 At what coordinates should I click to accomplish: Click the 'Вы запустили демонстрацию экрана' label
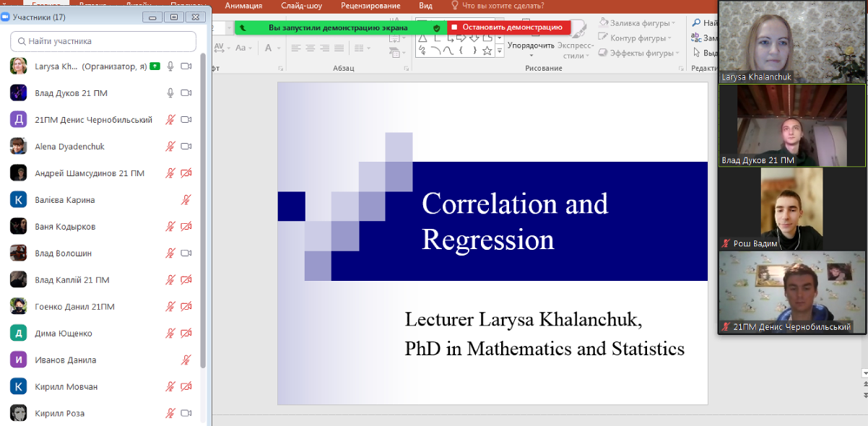coord(338,27)
